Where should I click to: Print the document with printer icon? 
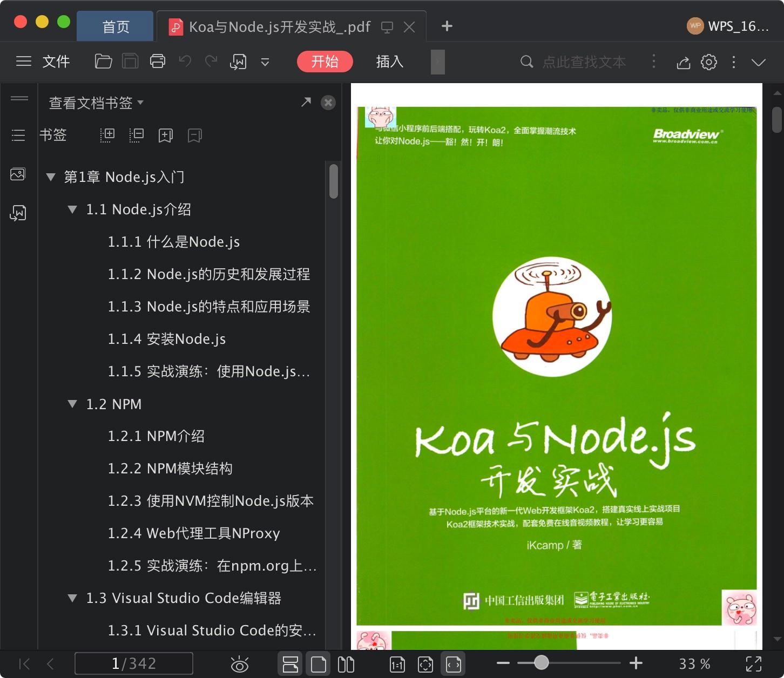(158, 62)
